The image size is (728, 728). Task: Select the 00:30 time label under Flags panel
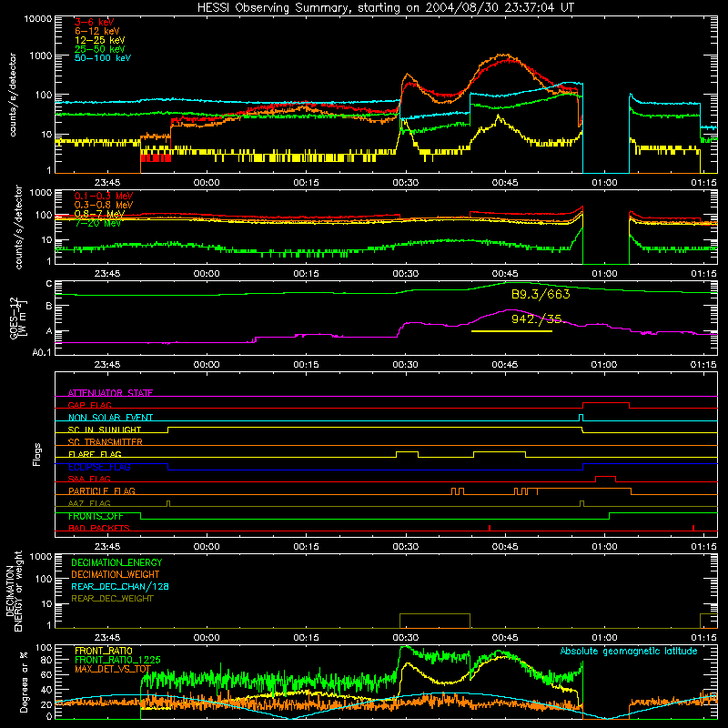coord(405,546)
